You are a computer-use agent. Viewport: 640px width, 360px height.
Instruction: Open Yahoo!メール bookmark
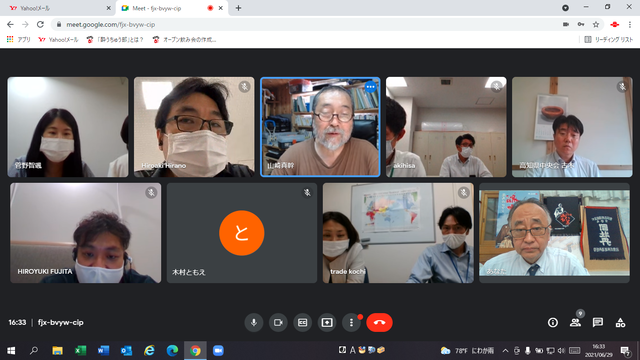(x=58, y=40)
